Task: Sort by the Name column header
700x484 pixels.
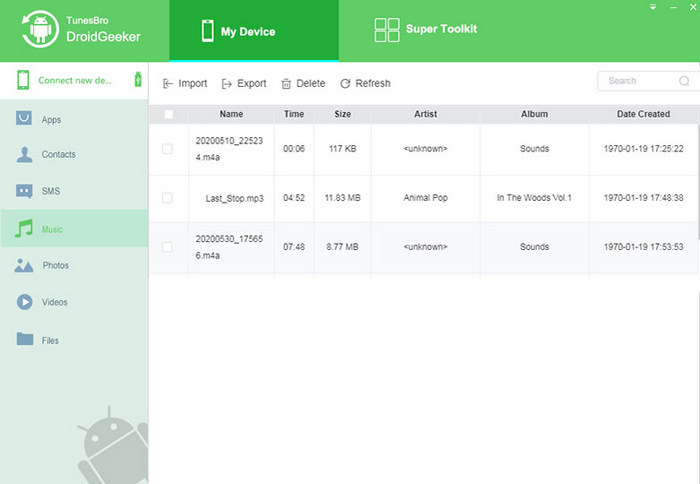Action: click(x=231, y=114)
